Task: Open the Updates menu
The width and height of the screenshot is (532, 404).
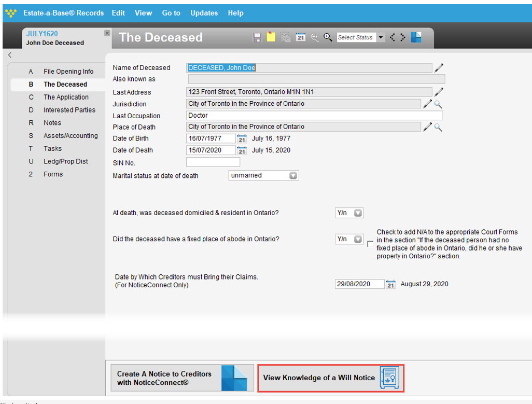Action: click(204, 13)
